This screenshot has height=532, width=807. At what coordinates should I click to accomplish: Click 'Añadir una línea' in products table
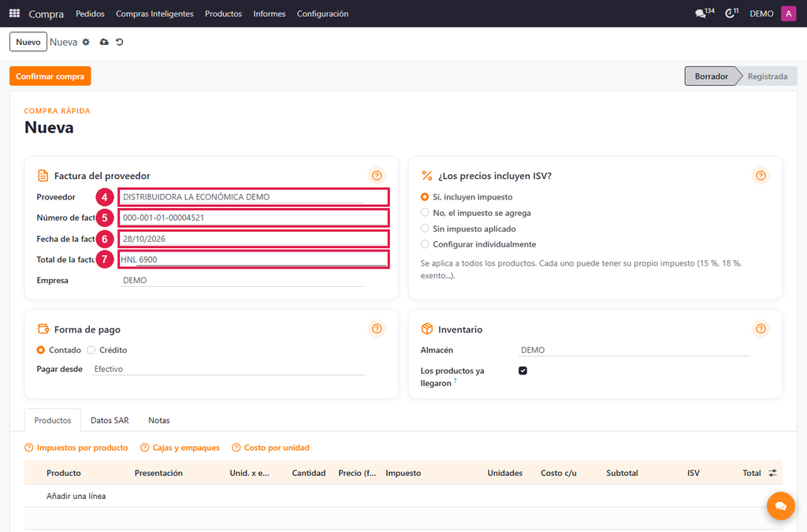click(76, 496)
